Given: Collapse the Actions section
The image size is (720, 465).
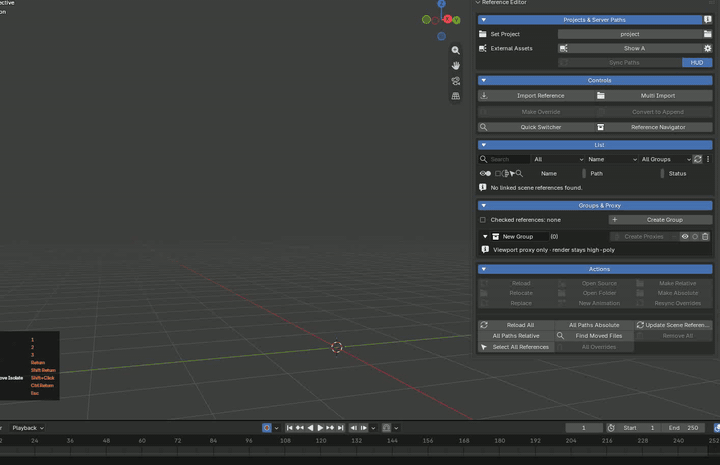Looking at the screenshot, I should (484, 269).
